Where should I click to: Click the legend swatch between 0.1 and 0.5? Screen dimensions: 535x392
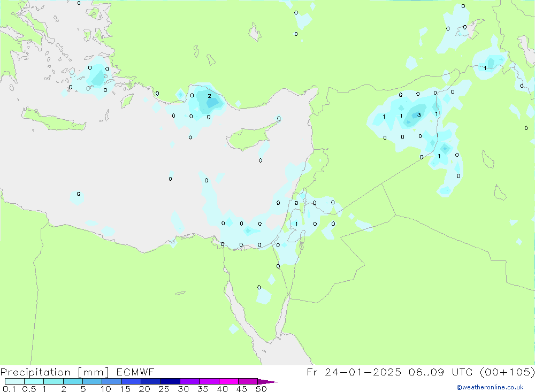click(x=15, y=381)
